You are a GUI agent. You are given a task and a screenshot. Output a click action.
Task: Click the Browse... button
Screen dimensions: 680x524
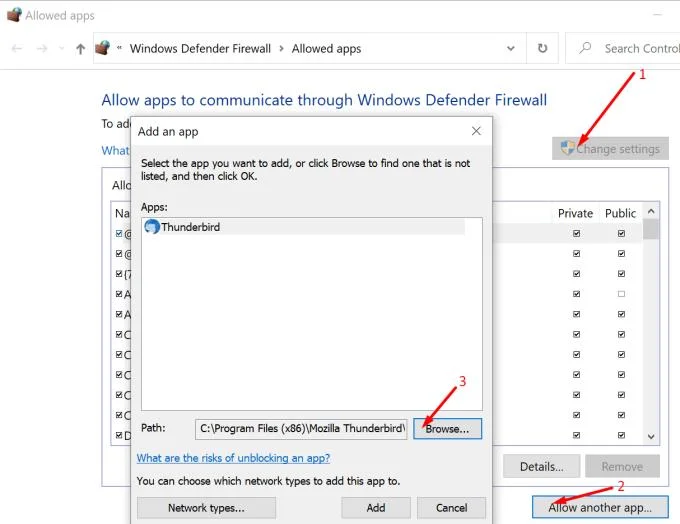coord(448,429)
